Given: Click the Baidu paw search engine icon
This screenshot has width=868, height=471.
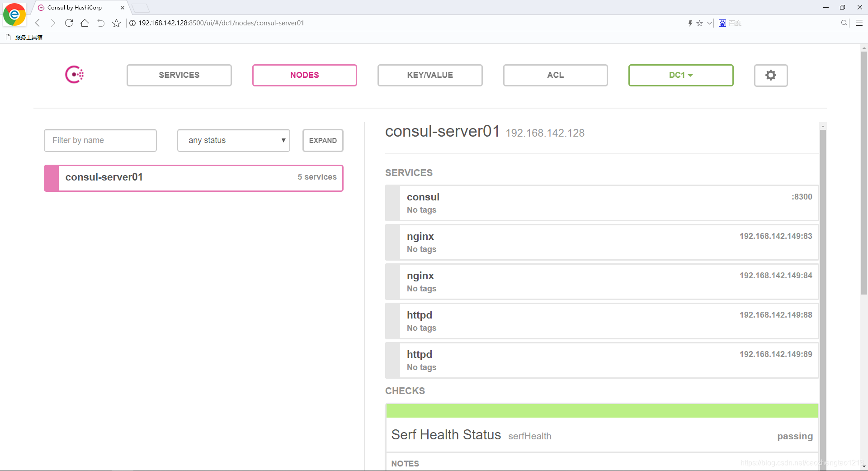Looking at the screenshot, I should [722, 23].
